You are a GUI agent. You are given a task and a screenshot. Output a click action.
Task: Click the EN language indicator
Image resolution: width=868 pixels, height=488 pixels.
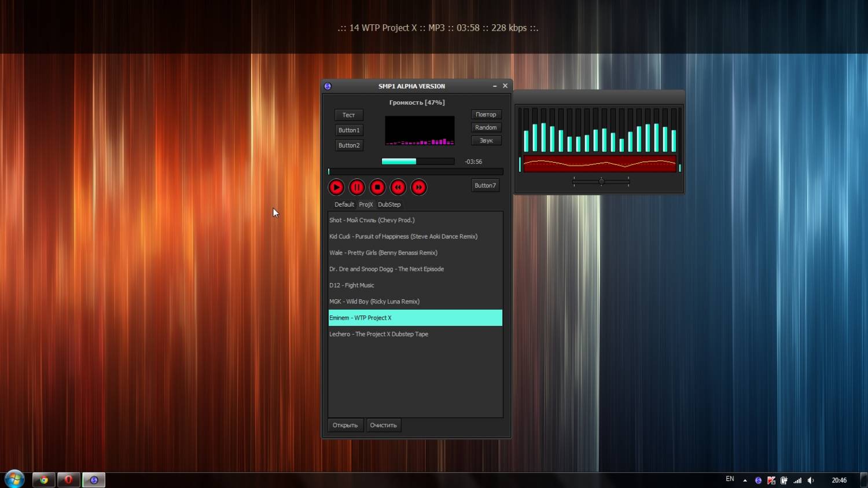click(x=730, y=479)
